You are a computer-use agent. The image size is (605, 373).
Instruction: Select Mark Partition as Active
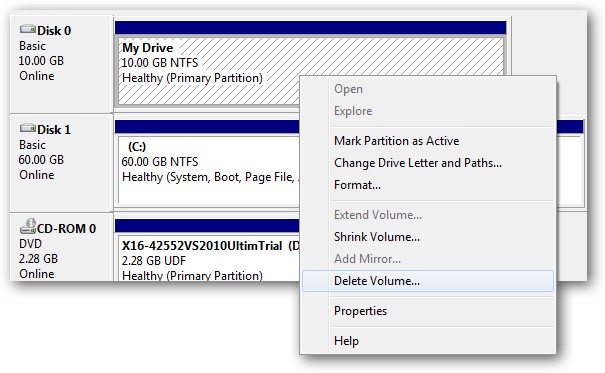[x=428, y=141]
